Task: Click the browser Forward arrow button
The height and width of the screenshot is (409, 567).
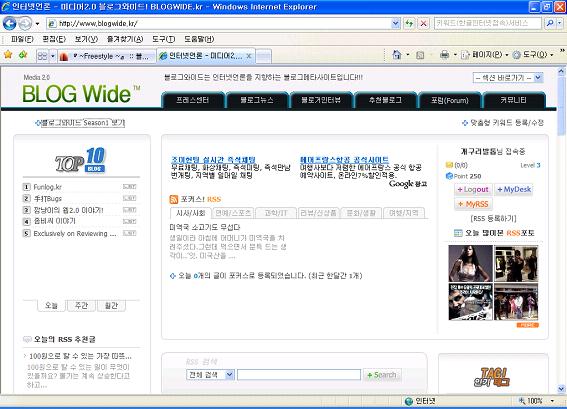Action: pos(25,24)
